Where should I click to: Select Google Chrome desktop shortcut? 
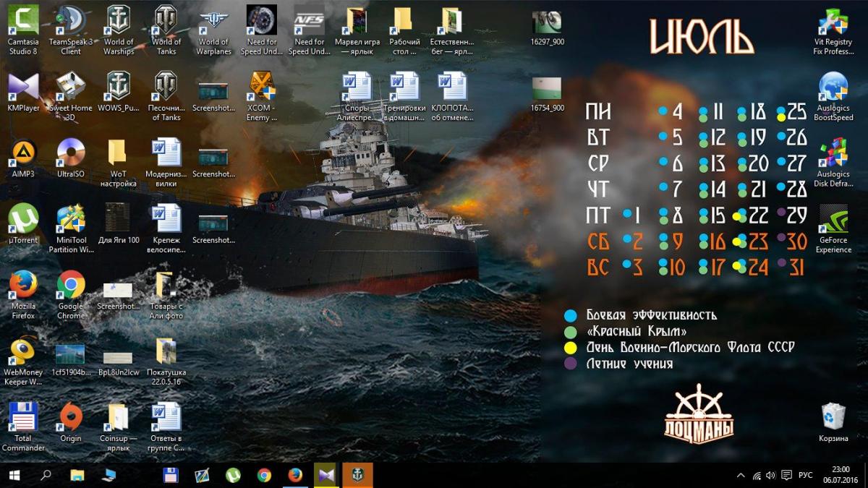point(71,295)
